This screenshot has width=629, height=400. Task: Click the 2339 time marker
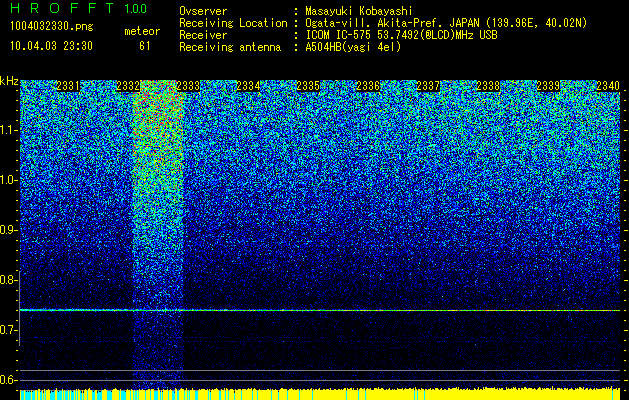click(x=548, y=86)
